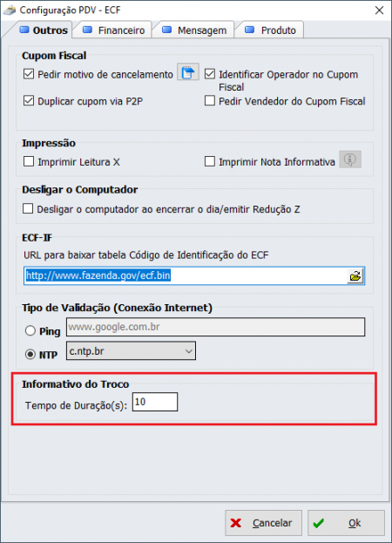Viewport: 392px width, 543px height.
Task: Uncheck Pedir motivo de cancelamento
Action: pos(29,74)
